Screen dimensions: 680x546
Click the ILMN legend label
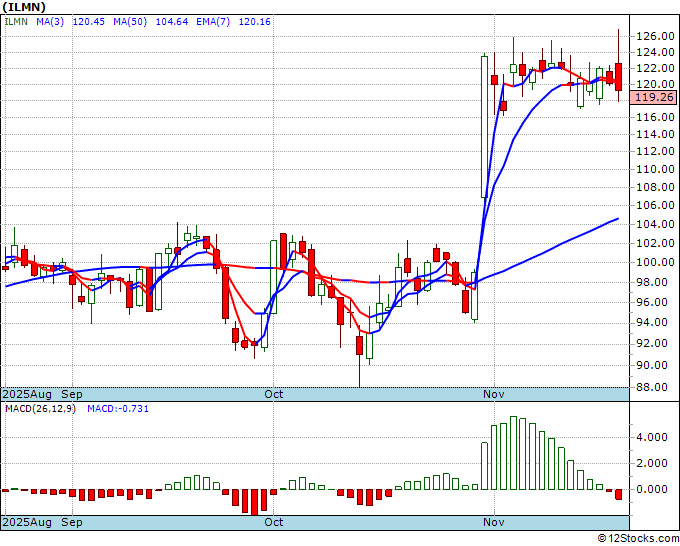(x=16, y=22)
